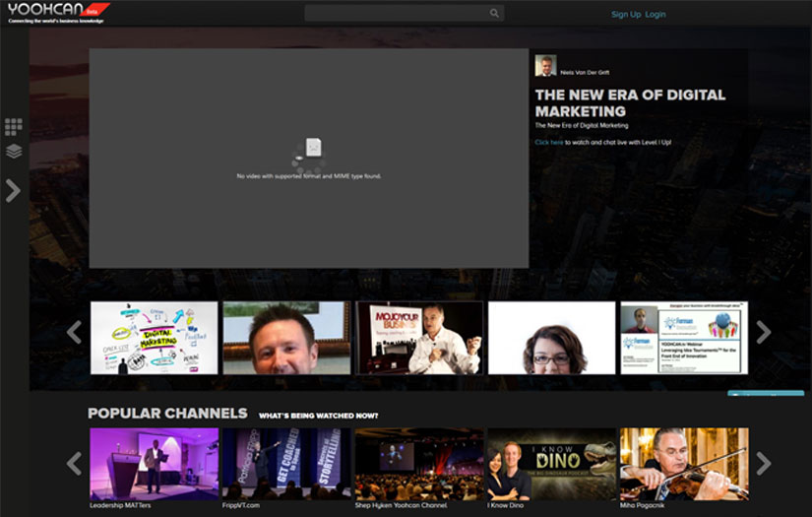812x517 pixels.
Task: Go to previous featured videos with left arrow
Action: [75, 332]
